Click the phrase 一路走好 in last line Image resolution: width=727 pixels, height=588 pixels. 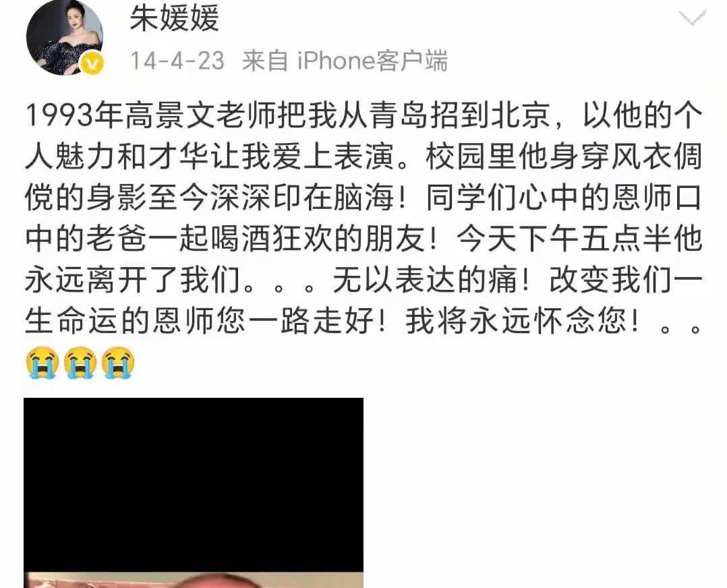(312, 321)
